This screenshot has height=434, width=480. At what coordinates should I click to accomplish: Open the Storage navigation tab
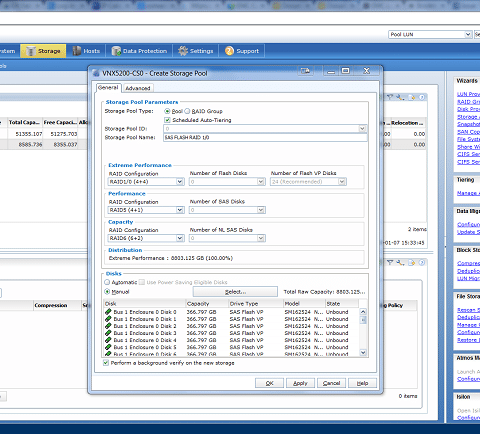click(x=43, y=51)
